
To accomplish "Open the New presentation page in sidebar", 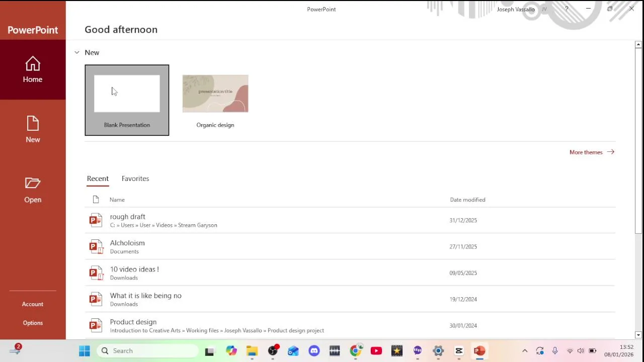I will tap(33, 130).
